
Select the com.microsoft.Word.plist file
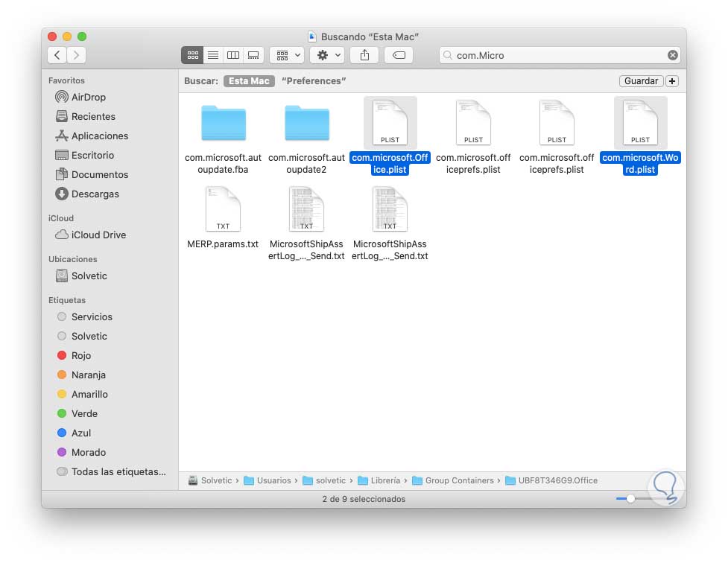[x=640, y=123]
